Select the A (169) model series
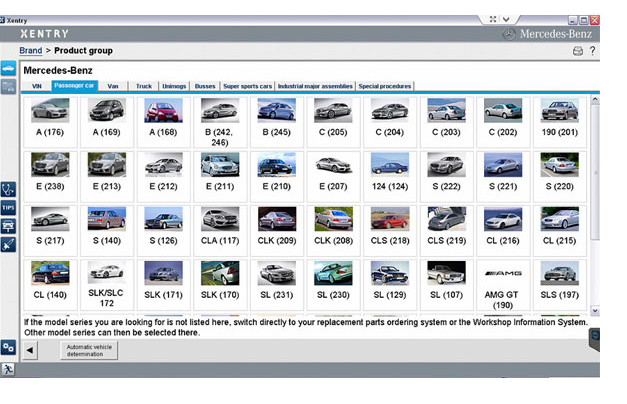Viewport: 627px width, 404px height. point(107,122)
